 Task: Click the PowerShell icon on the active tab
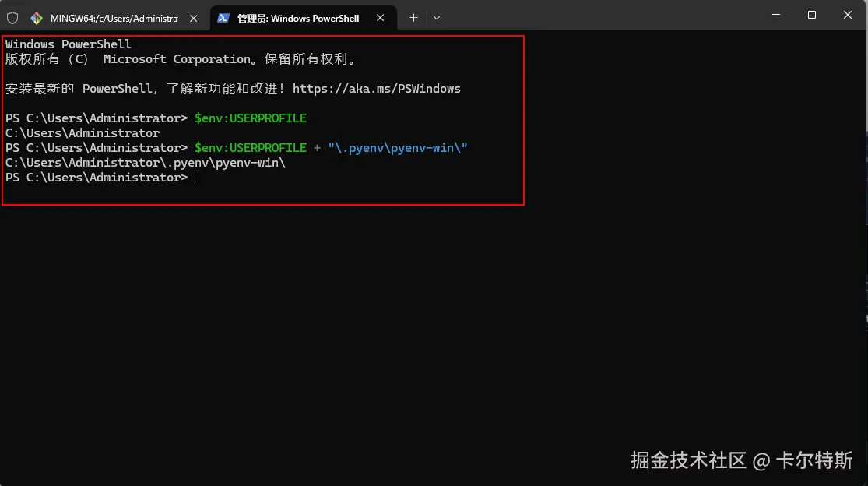tap(223, 18)
